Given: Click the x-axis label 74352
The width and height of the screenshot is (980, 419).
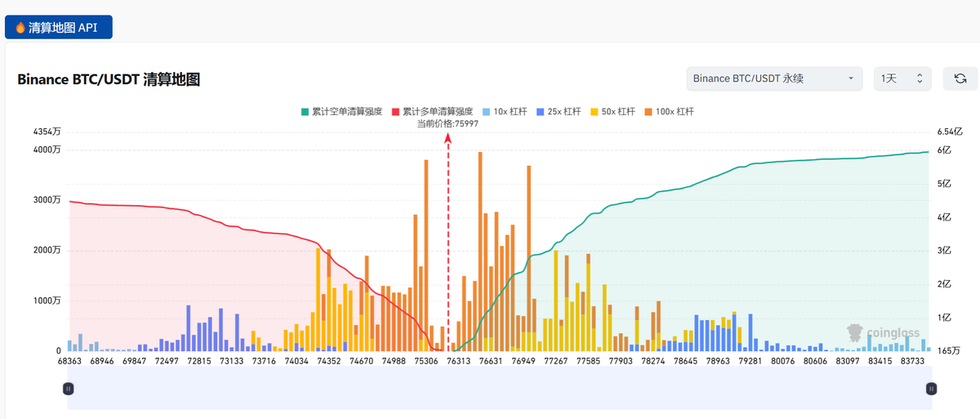Looking at the screenshot, I should [x=328, y=361].
